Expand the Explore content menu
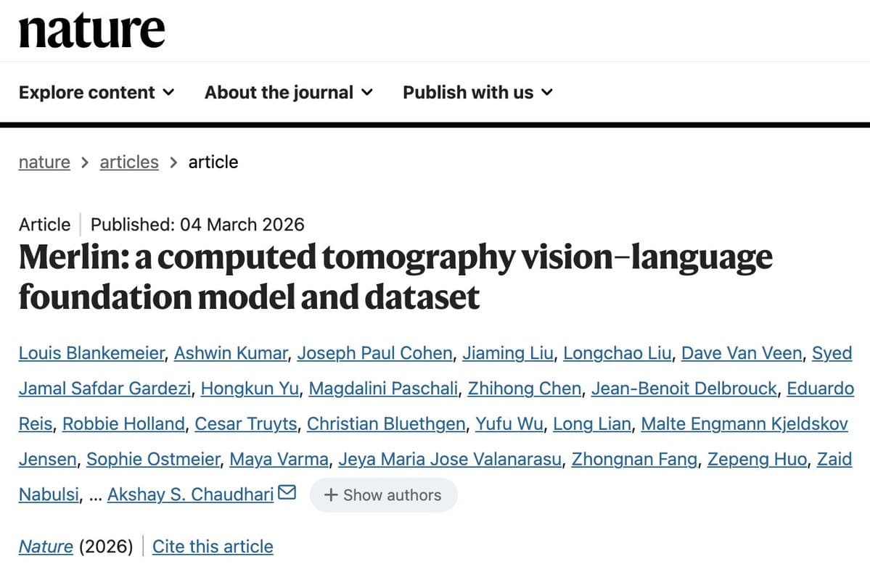The image size is (870, 588). 97,93
